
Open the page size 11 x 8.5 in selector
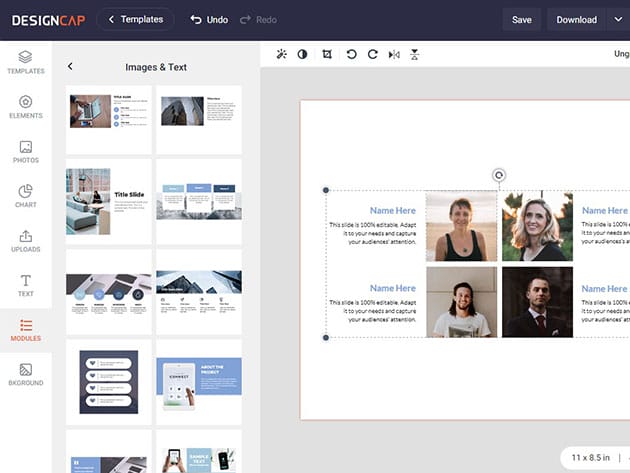(x=590, y=455)
